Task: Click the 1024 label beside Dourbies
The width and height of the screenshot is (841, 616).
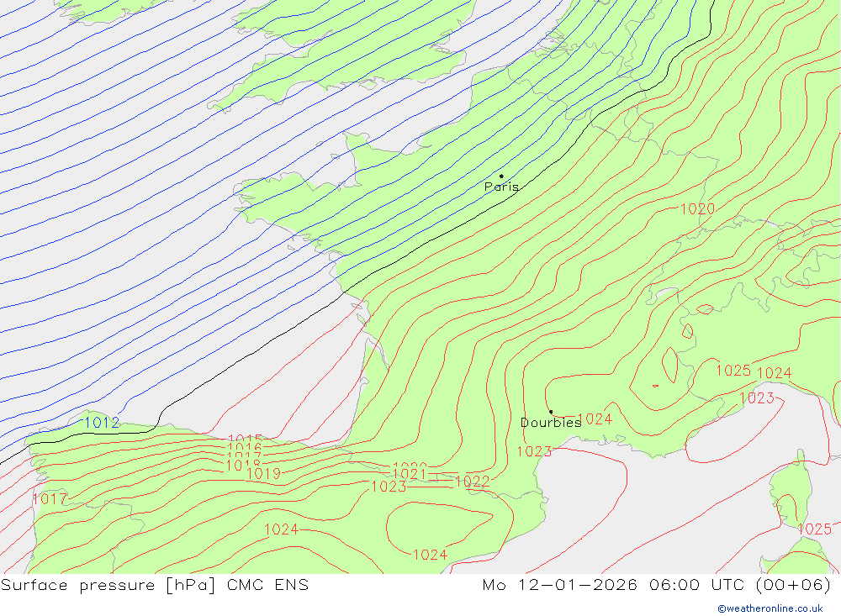Action: coord(595,419)
